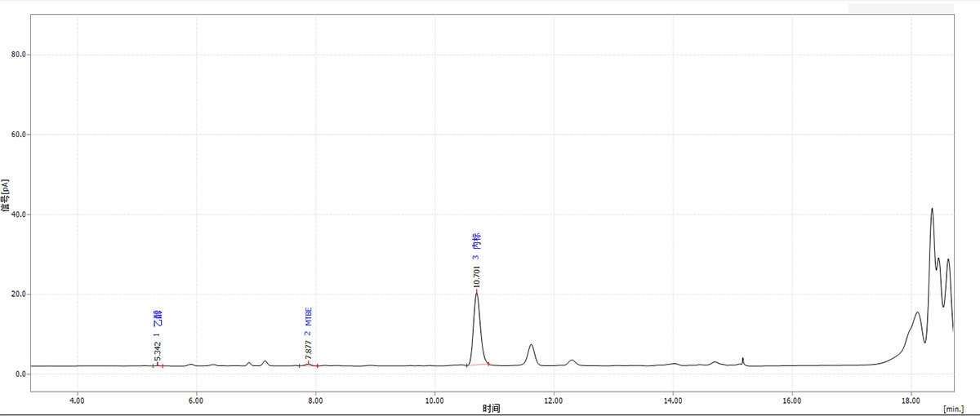The image size is (980, 416).
Task: Select the unlabeled peak near 11.6 minutes
Action: pyautogui.click(x=532, y=345)
